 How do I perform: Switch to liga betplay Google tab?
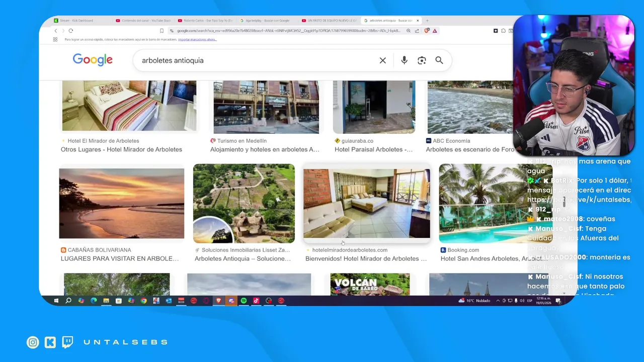[267, 21]
